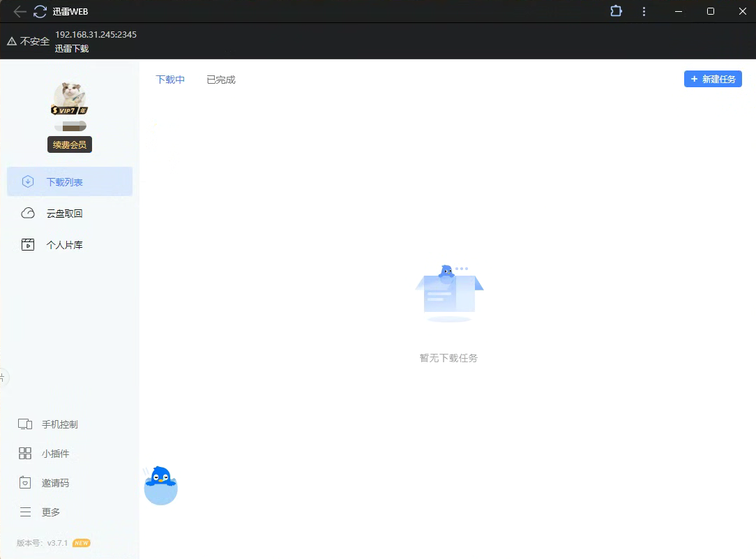Viewport: 756px width, 559px height.
Task: Switch to the 已完成 tab
Action: tap(221, 80)
